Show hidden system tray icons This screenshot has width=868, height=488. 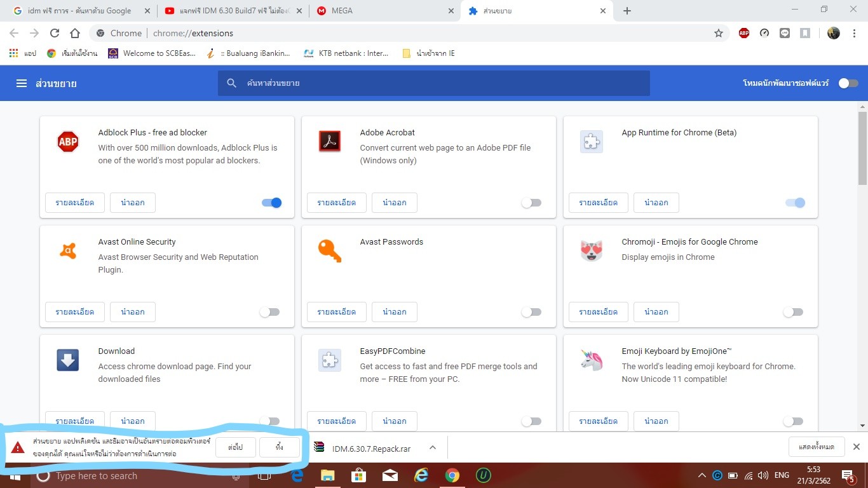[702, 475]
